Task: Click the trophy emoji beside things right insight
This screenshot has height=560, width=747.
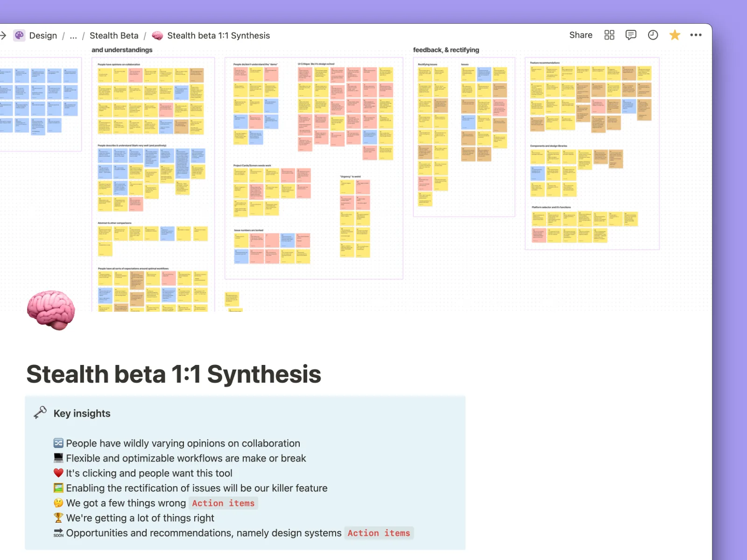Action: [58, 518]
